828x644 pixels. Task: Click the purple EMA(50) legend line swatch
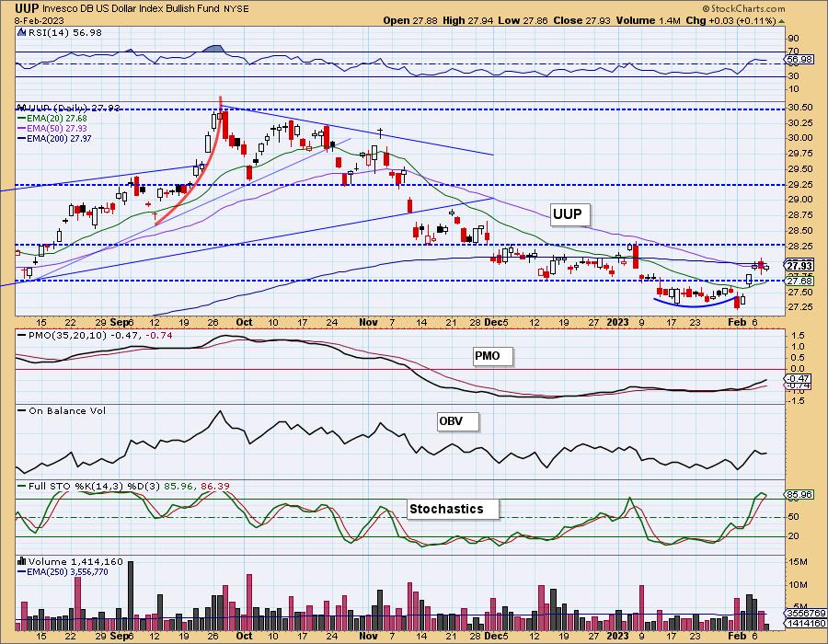pos(22,129)
